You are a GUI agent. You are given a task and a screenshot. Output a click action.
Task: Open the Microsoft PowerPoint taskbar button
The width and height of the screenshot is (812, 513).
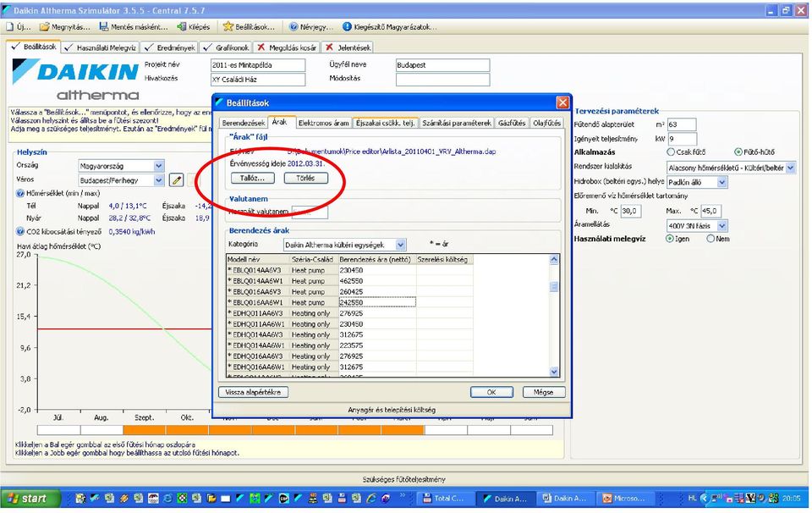point(624,499)
